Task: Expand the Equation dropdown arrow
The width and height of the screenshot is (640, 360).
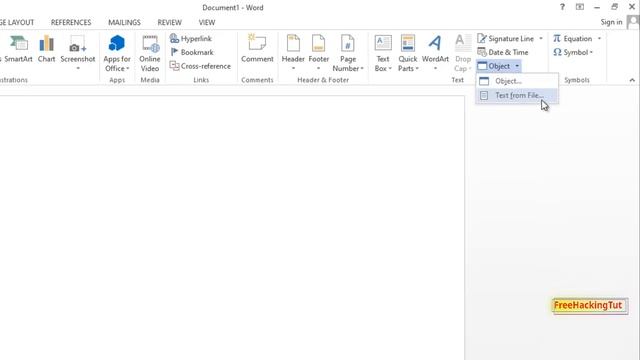Action: point(600,38)
